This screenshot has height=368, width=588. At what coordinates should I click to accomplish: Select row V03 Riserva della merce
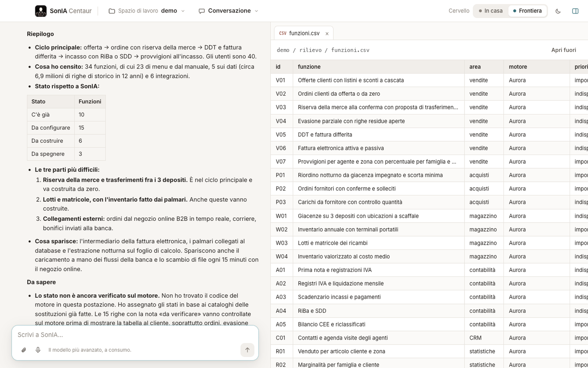point(429,107)
